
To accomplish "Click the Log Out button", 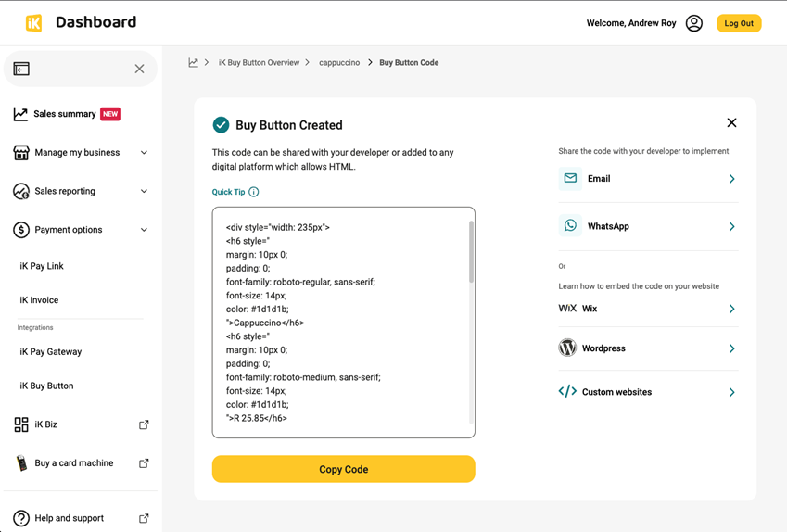I will (738, 23).
